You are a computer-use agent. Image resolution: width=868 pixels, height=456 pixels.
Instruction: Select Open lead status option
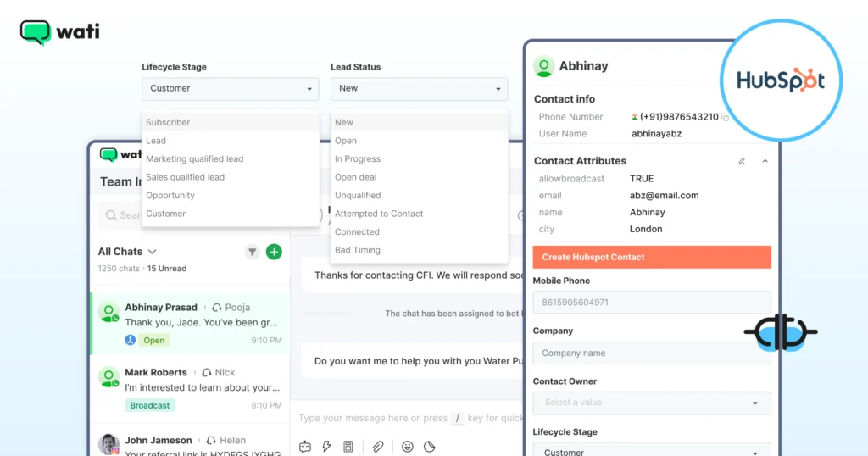coord(419,141)
